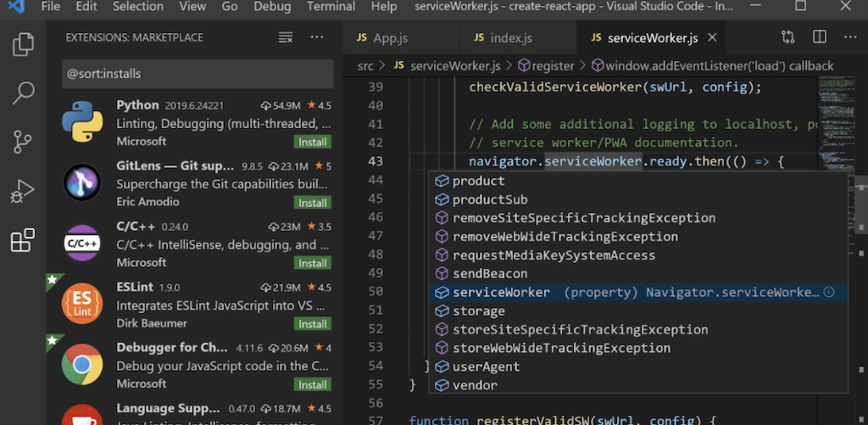Open the editor more actions ellipsis

[849, 38]
